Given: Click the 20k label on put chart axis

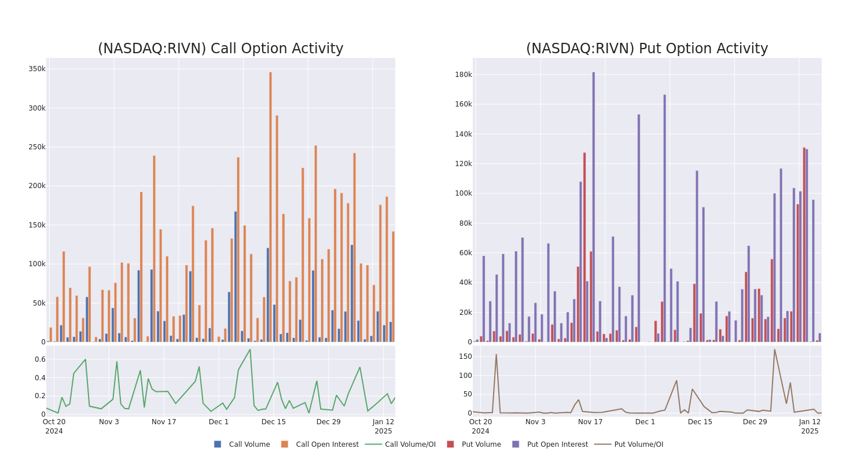Looking at the screenshot, I should coord(465,313).
